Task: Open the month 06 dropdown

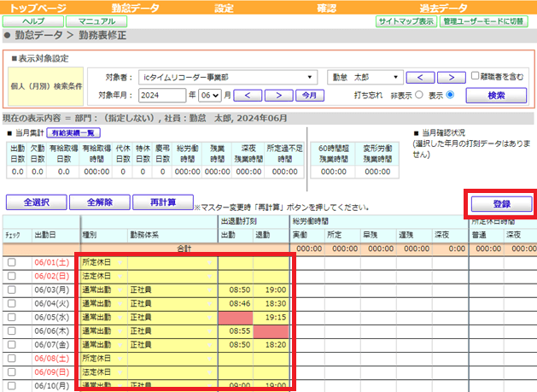Action: pos(210,96)
